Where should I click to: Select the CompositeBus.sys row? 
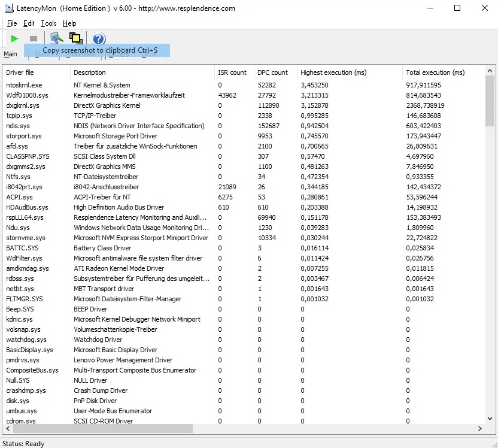click(244, 370)
